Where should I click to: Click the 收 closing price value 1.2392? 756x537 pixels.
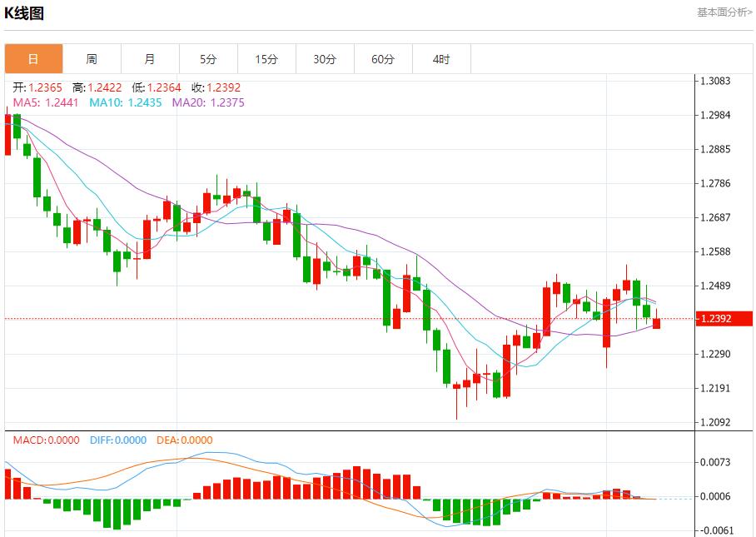(224, 87)
